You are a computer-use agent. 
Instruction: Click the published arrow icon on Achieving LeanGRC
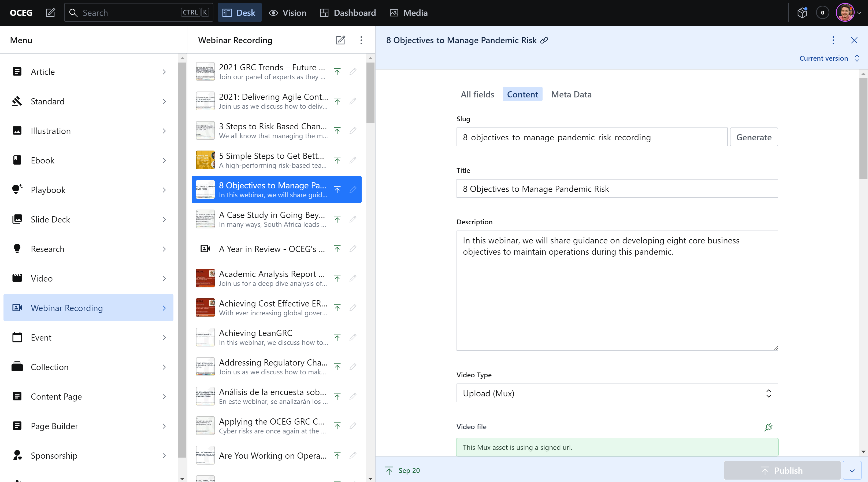pyautogui.click(x=337, y=337)
